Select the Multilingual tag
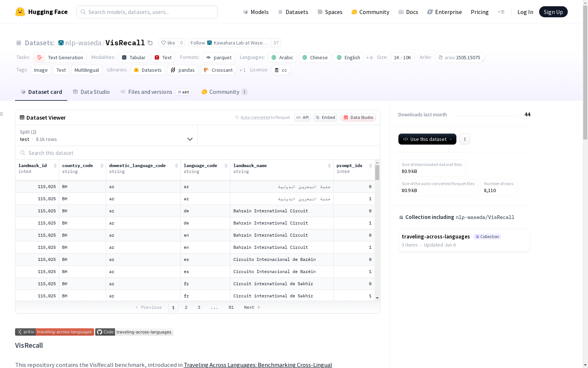588x368 pixels. tap(87, 70)
